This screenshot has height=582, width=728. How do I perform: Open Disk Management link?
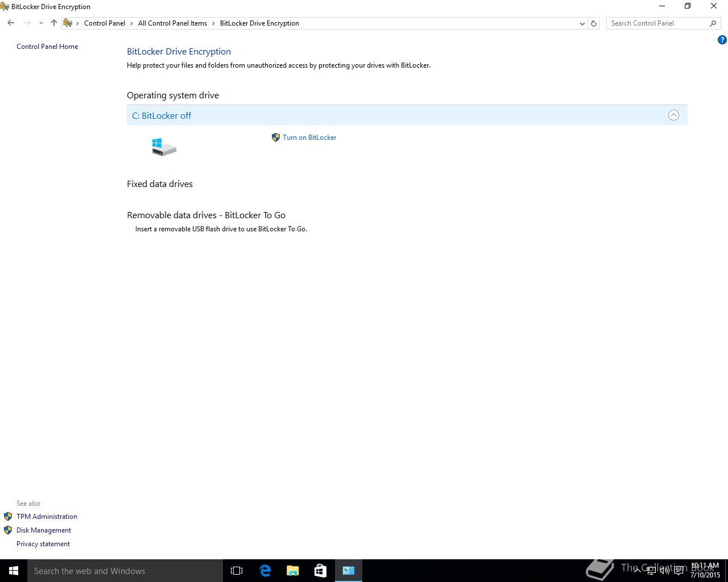44,530
